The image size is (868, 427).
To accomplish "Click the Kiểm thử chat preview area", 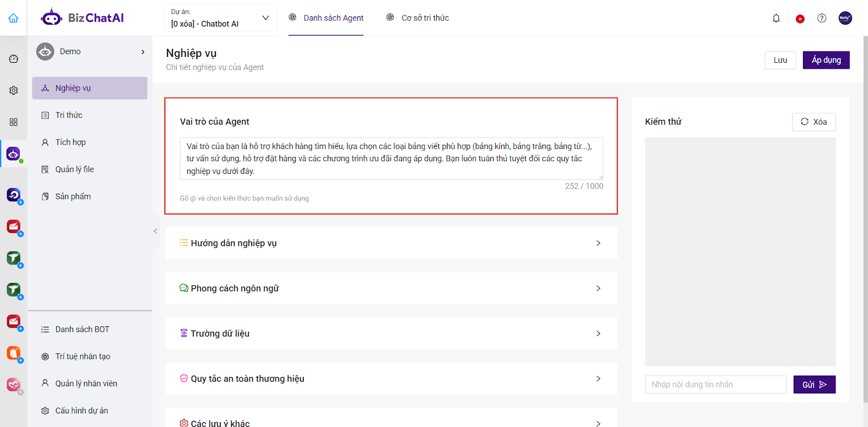I will click(740, 251).
